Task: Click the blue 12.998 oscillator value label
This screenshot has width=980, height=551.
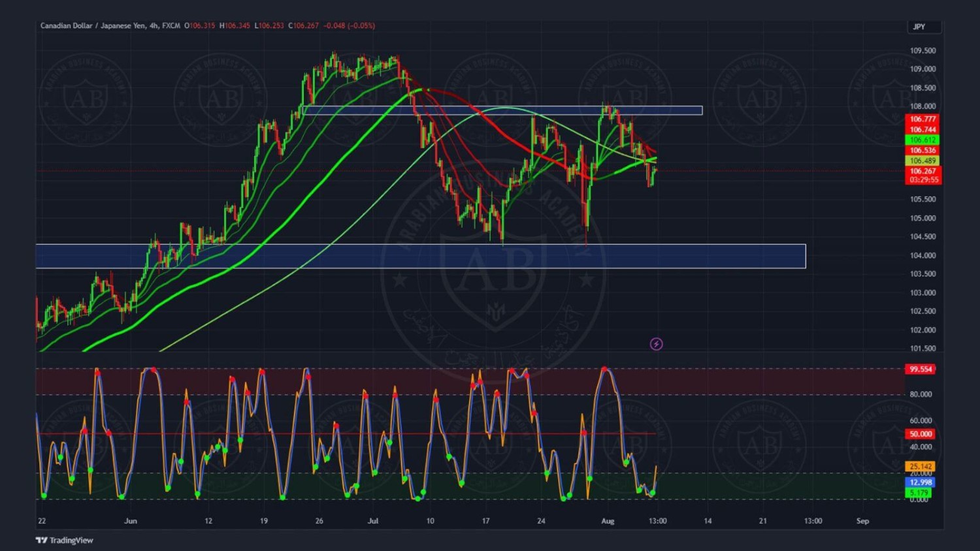Action: (x=920, y=482)
